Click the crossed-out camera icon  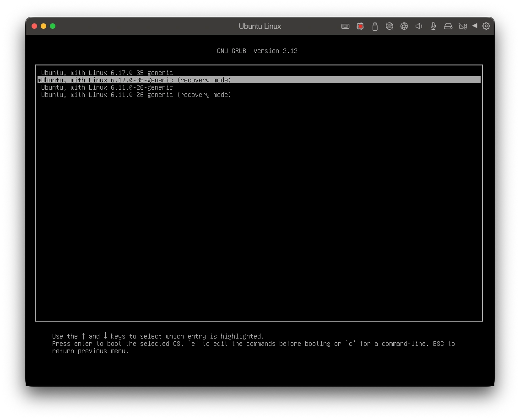pyautogui.click(x=463, y=26)
